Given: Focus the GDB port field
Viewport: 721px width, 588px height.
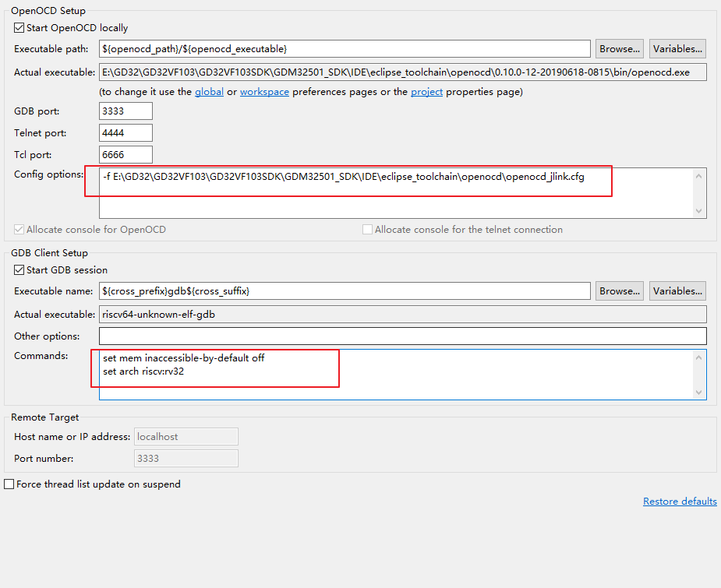Looking at the screenshot, I should 125,111.
